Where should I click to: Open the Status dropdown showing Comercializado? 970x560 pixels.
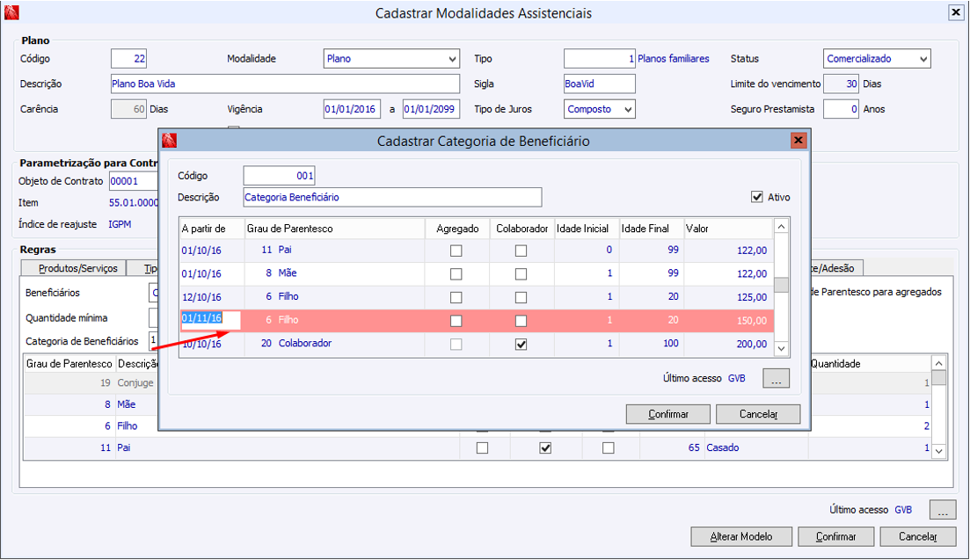[923, 60]
